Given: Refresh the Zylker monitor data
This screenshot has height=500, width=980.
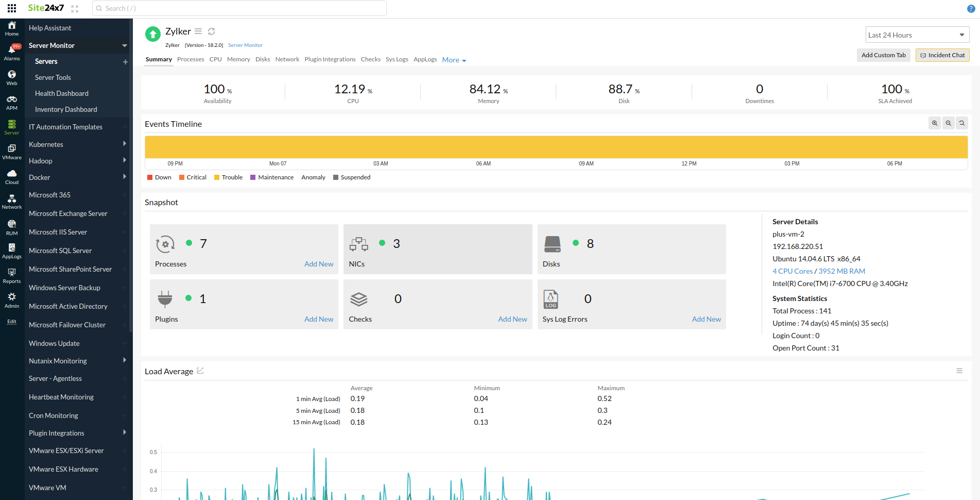Looking at the screenshot, I should coord(211,31).
